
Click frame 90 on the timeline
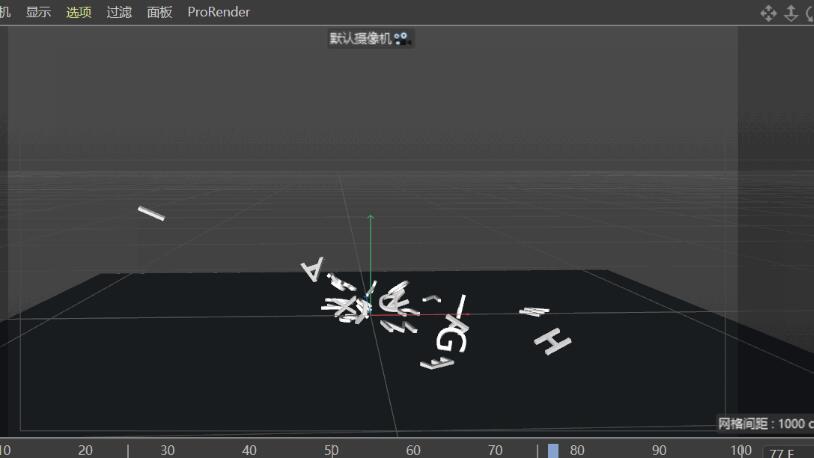coord(659,450)
